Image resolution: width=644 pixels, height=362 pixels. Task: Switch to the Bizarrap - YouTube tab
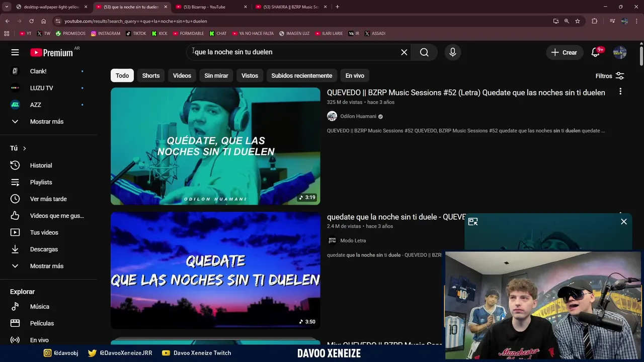click(212, 7)
